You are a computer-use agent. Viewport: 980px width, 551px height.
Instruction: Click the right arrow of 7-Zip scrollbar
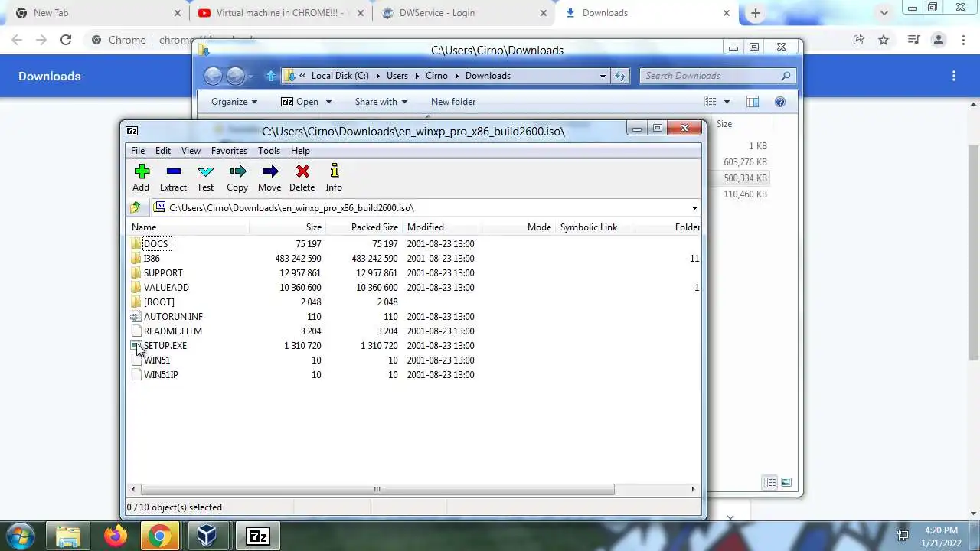pos(694,489)
